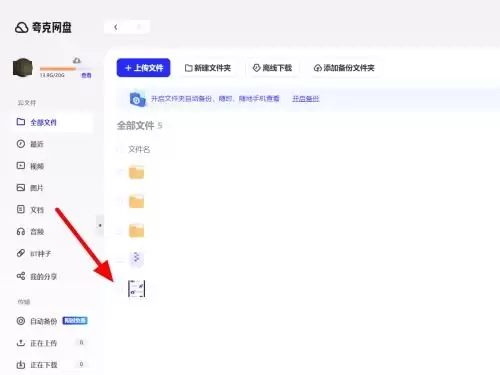
Task: Select the 全部文件 sidebar tab
Action: pyautogui.click(x=52, y=122)
